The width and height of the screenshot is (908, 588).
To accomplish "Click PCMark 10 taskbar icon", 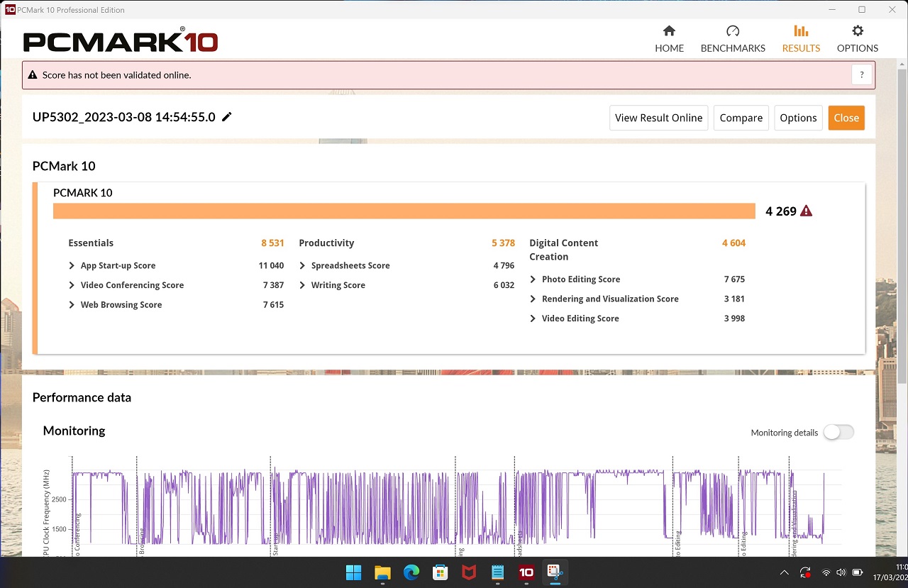I will pyautogui.click(x=526, y=572).
